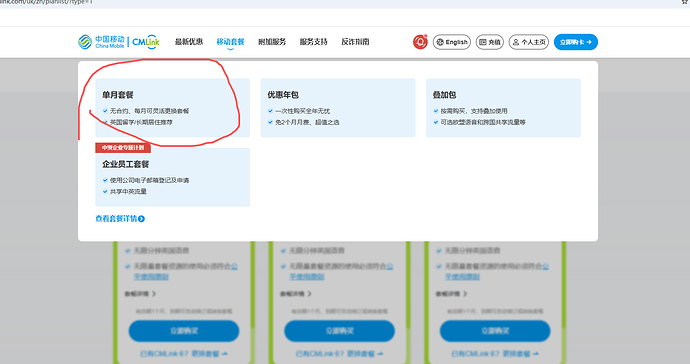Choose the 单月套餐 plan card
The image size is (690, 364).
[172, 108]
